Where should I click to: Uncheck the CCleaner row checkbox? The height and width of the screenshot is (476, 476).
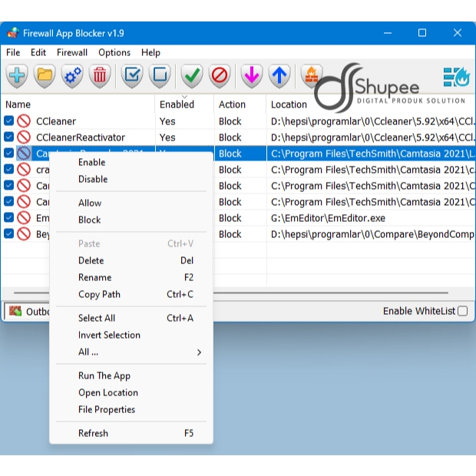click(x=8, y=121)
